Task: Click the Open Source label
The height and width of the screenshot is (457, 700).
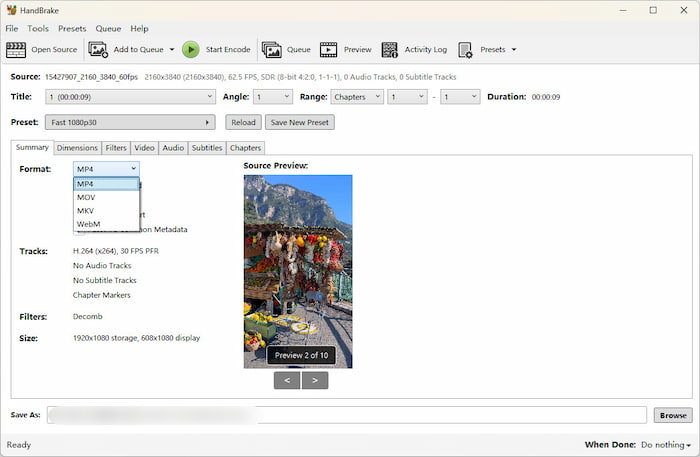Action: pyautogui.click(x=54, y=50)
